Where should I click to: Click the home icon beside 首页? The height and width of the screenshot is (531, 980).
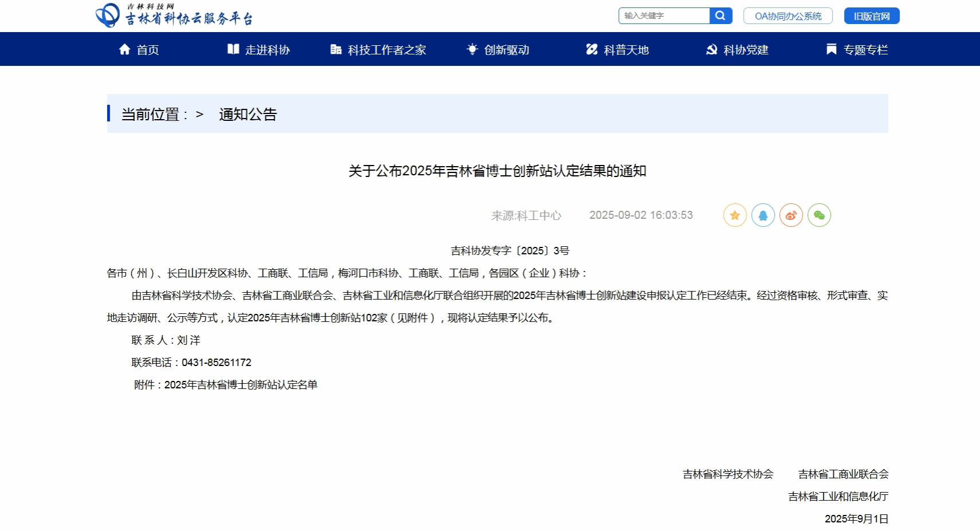tap(124, 49)
